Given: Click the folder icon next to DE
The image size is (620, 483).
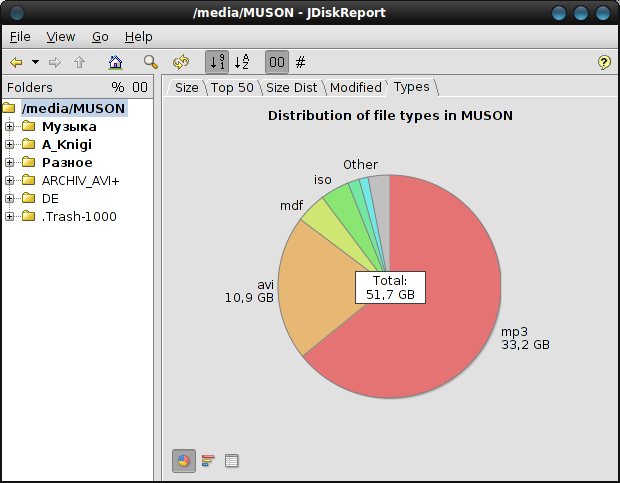Looking at the screenshot, I should 28,198.
